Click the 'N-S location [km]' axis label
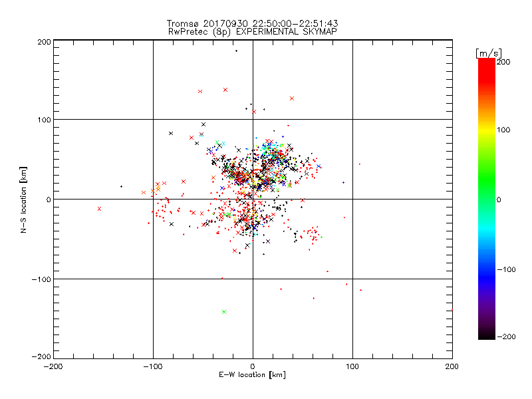This screenshot has width=532, height=399. point(23,200)
